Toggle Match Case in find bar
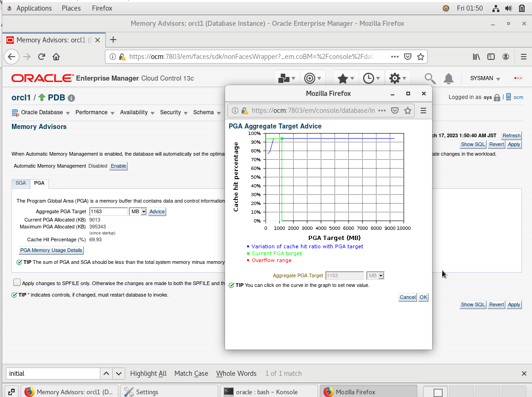 coord(191,374)
